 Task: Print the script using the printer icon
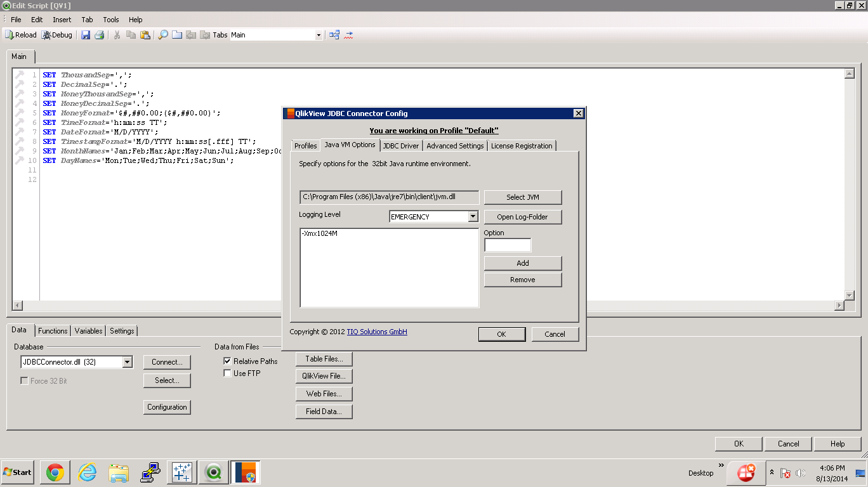pos(100,35)
